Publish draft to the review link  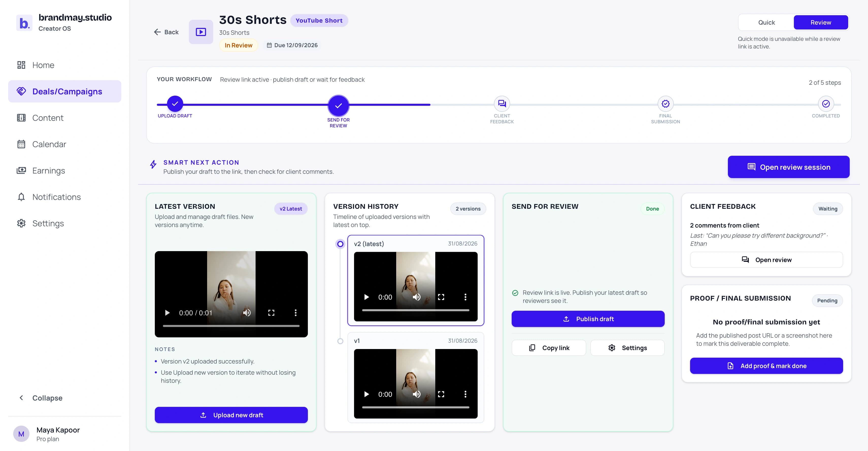[x=588, y=319]
